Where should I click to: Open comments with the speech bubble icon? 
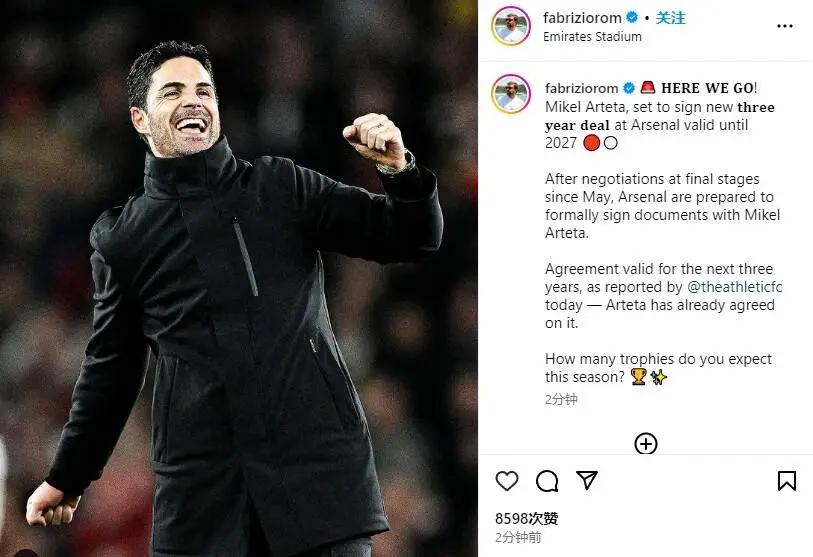tap(547, 481)
